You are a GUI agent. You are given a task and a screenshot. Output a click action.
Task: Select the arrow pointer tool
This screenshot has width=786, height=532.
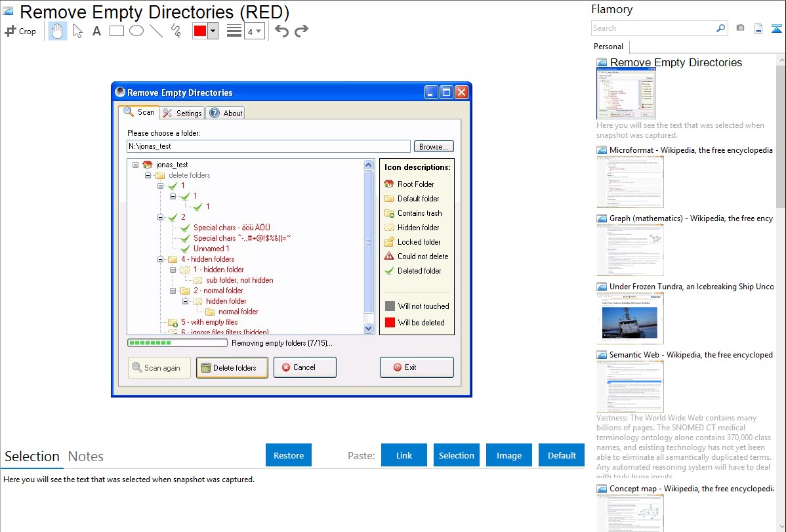[x=77, y=31]
